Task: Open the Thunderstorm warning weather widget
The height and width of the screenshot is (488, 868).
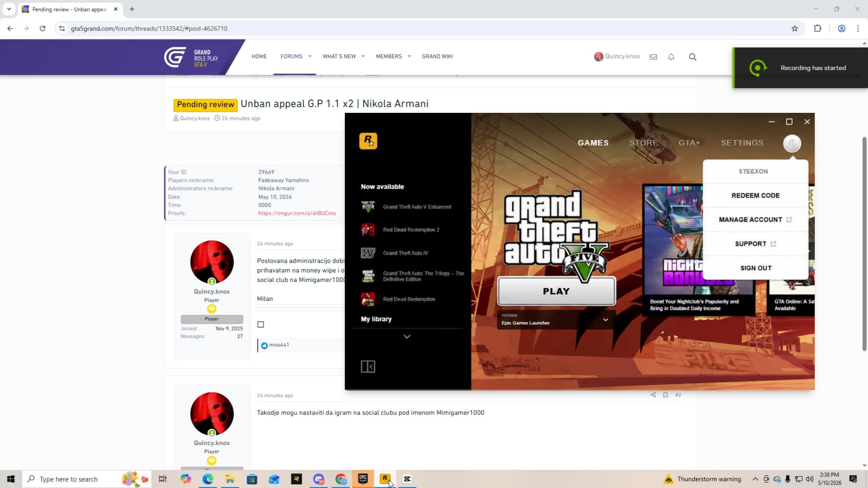Action: tap(702, 479)
